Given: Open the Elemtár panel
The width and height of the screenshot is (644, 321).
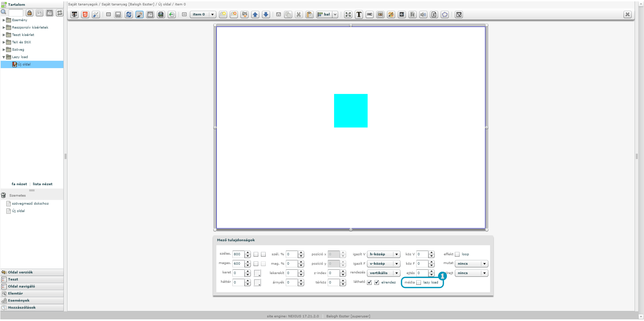Looking at the screenshot, I should [15, 293].
